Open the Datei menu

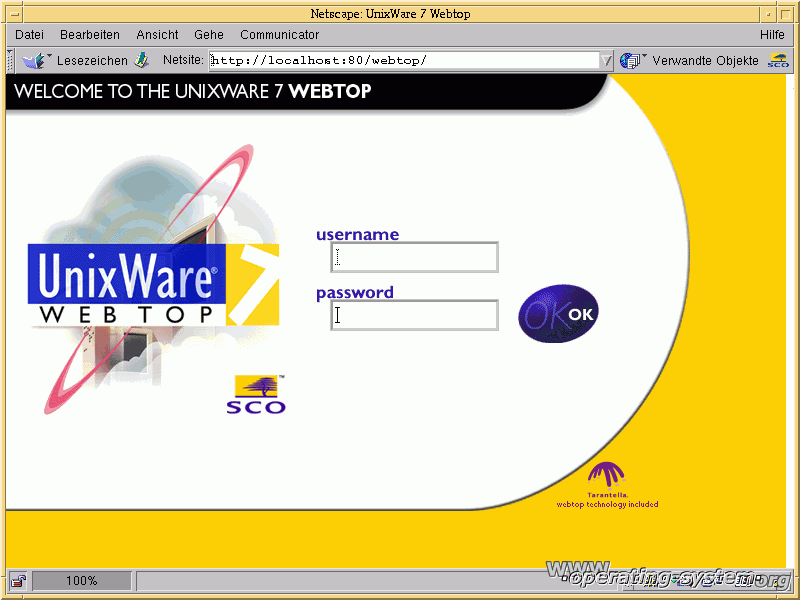pos(29,35)
